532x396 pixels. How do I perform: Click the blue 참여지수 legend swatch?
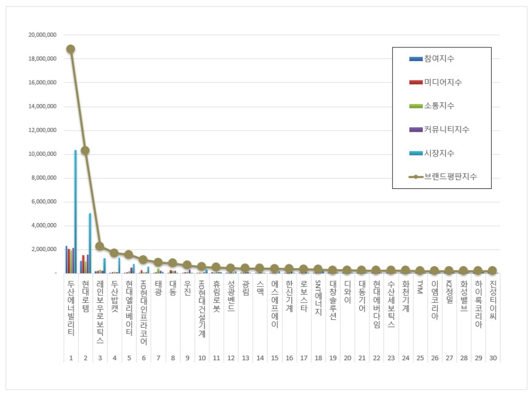coord(416,59)
